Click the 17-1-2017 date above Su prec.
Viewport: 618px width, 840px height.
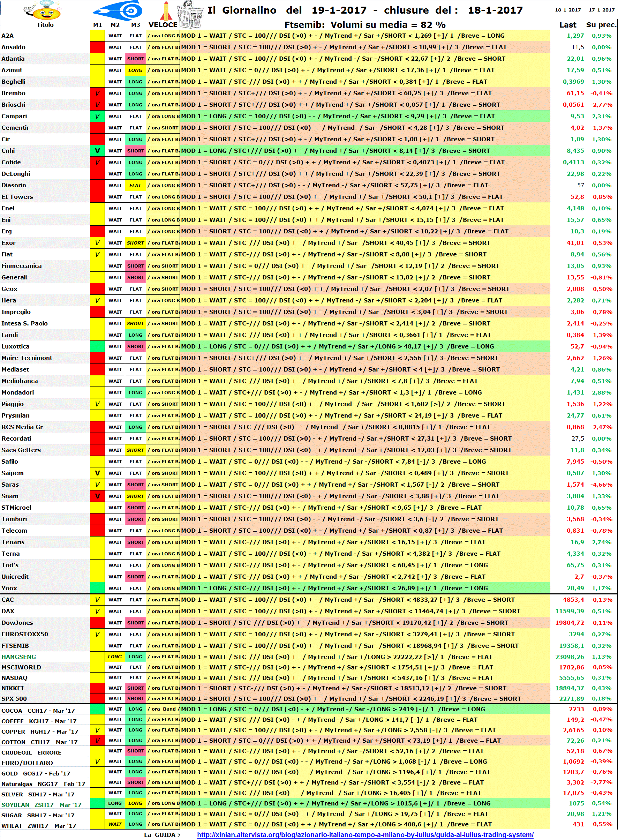602,10
